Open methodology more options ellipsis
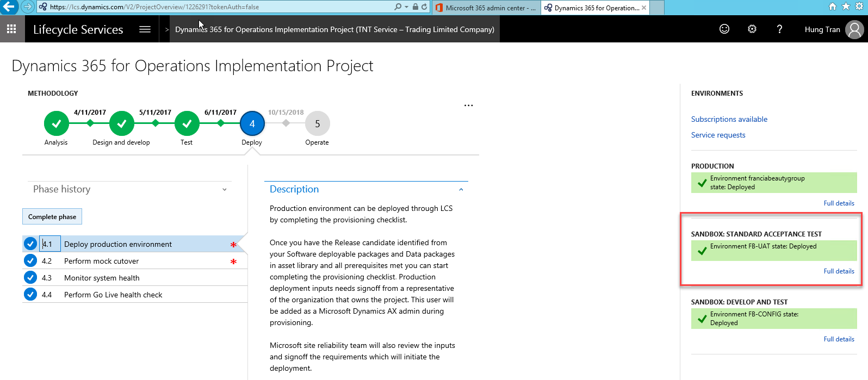Viewport: 868px width, 380px height. 468,105
